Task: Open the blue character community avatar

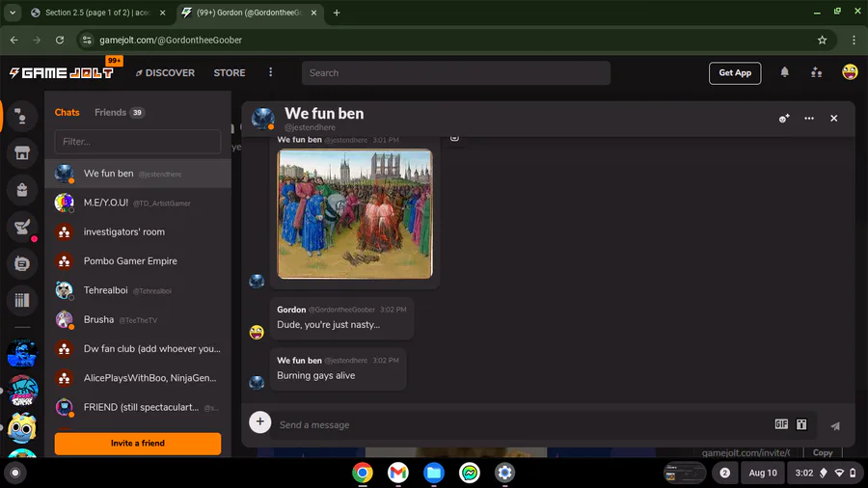Action: (22, 354)
